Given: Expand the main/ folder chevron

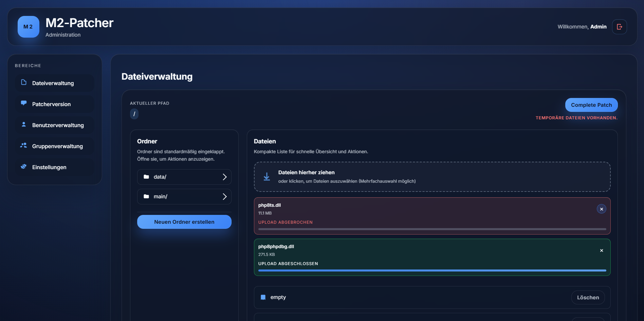Looking at the screenshot, I should pos(224,197).
